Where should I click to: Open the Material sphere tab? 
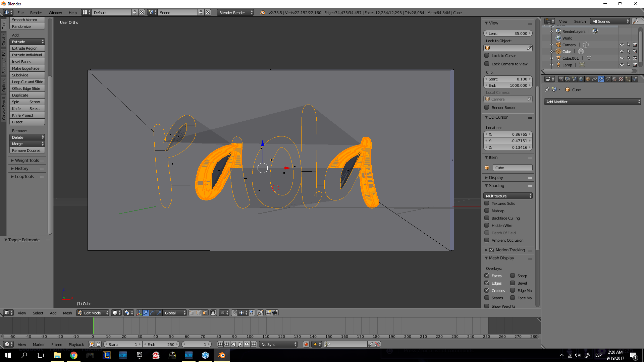coord(614,79)
